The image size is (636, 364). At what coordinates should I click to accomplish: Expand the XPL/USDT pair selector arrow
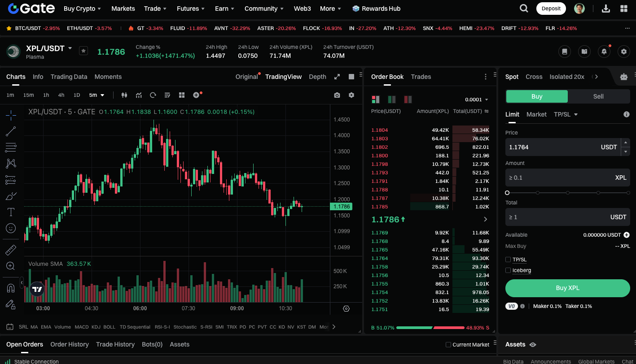(70, 48)
